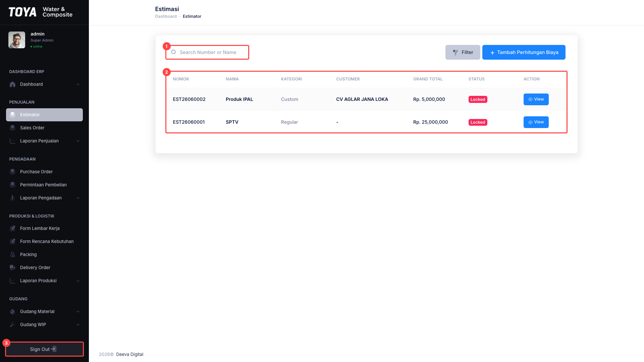Viewport: 644px width, 362px height.
Task: Click Locked badge on SPTV row
Action: coord(478,122)
